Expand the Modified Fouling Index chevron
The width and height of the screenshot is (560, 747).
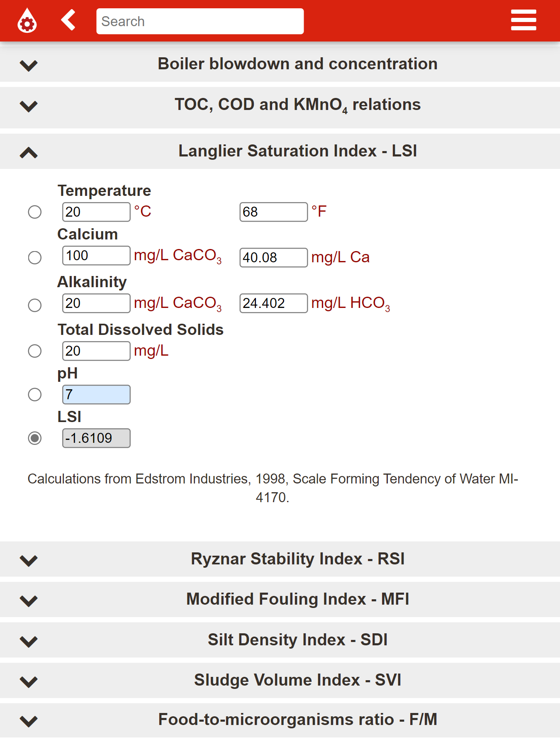click(x=29, y=601)
